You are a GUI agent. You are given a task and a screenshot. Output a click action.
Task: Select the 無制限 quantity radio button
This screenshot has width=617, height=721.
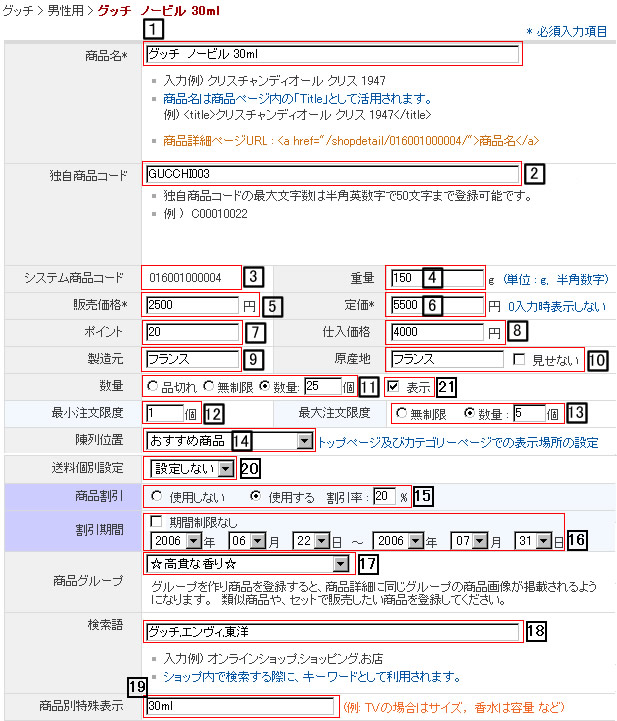[x=209, y=386]
